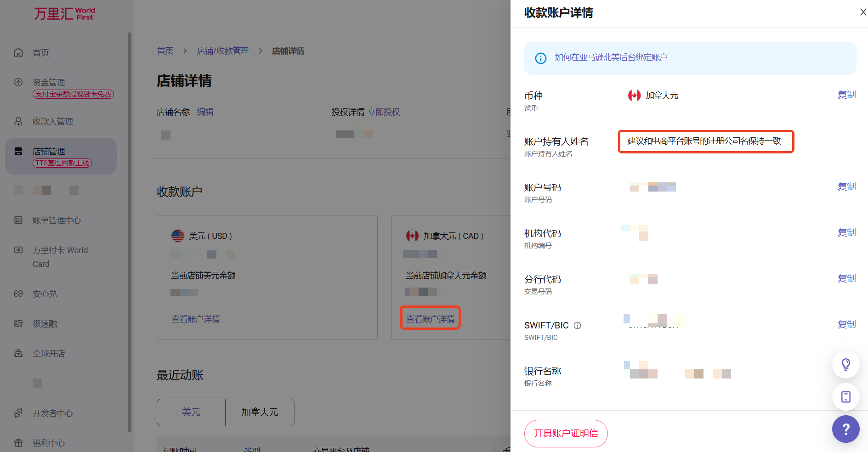Viewport: 868px width, 452px height.
Task: Click the 资金管理 sidebar icon
Action: pyautogui.click(x=18, y=82)
